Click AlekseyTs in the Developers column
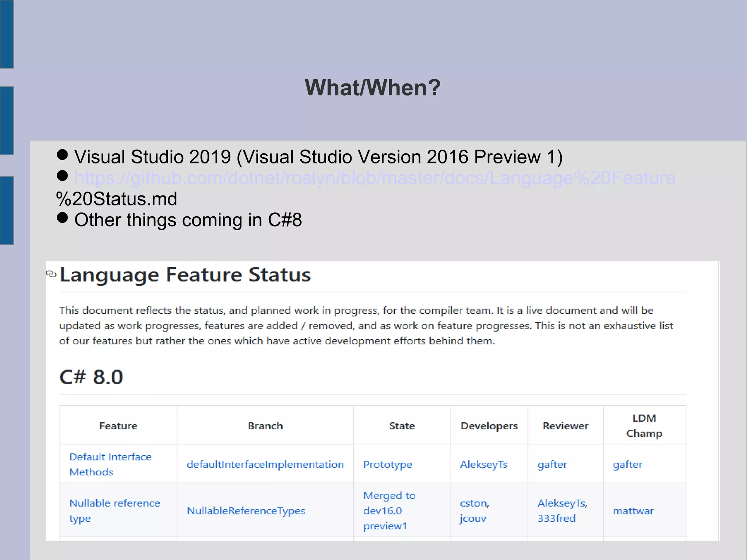This screenshot has height=560, width=747. 483,464
